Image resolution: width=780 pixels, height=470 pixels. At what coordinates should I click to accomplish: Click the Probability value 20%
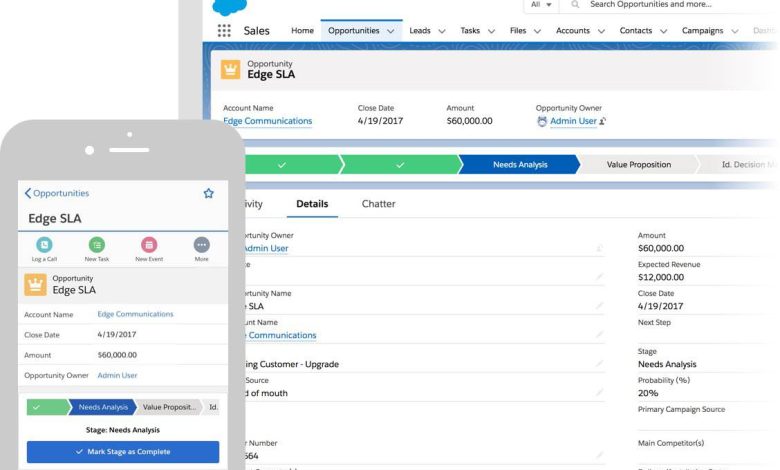(648, 393)
